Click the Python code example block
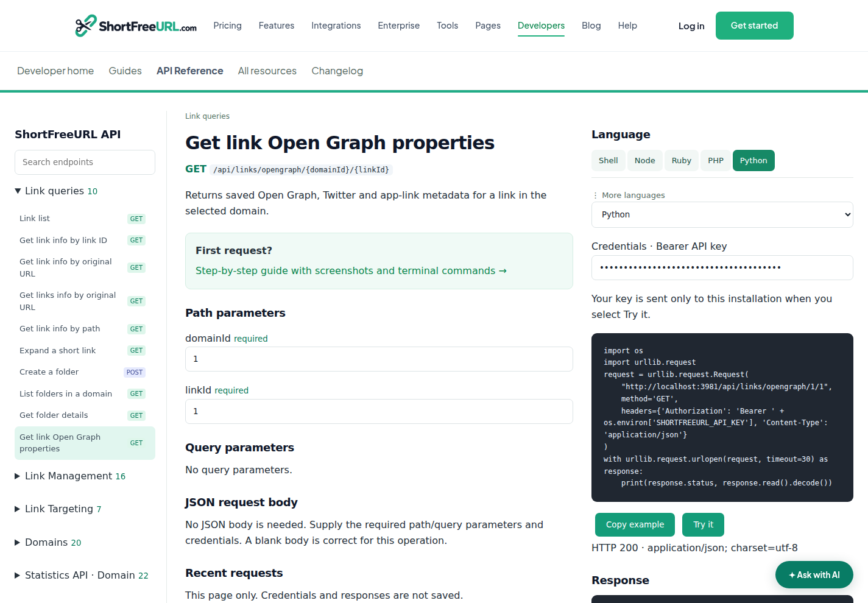This screenshot has width=868, height=603. pos(722,417)
